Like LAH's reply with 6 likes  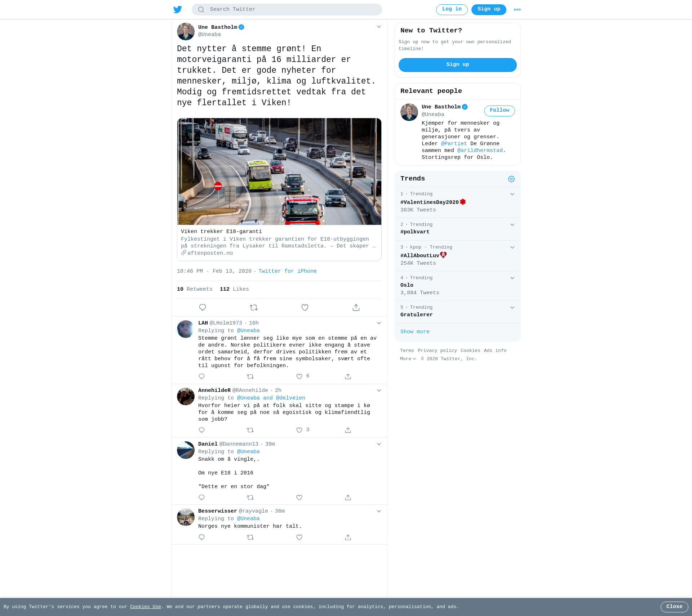coord(299,376)
